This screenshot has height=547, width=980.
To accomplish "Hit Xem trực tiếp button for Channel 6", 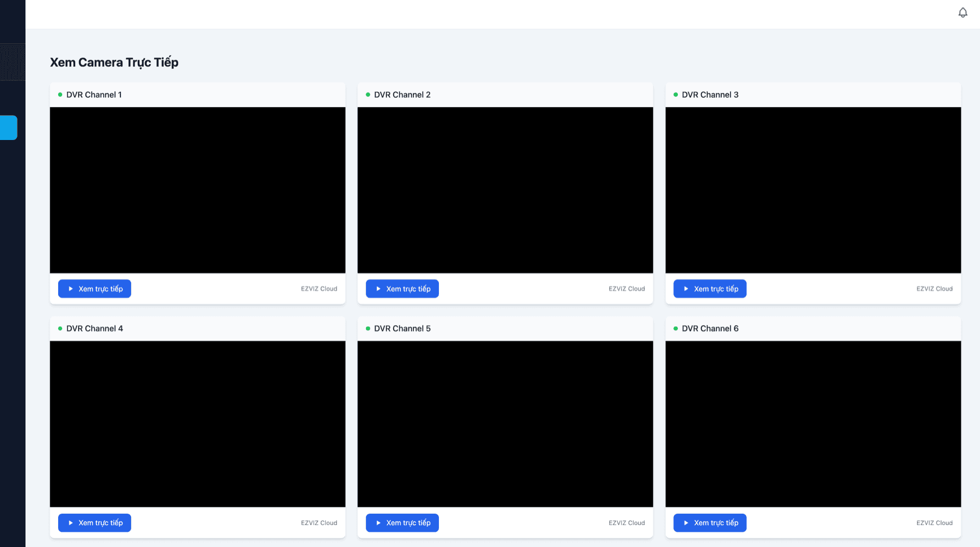I will pyautogui.click(x=709, y=523).
